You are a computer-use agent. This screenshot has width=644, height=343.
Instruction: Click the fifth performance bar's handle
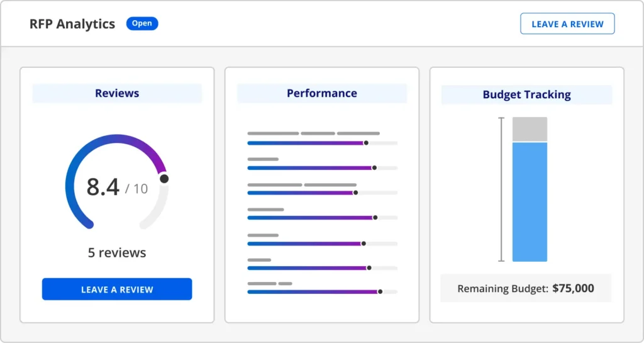[x=363, y=243]
